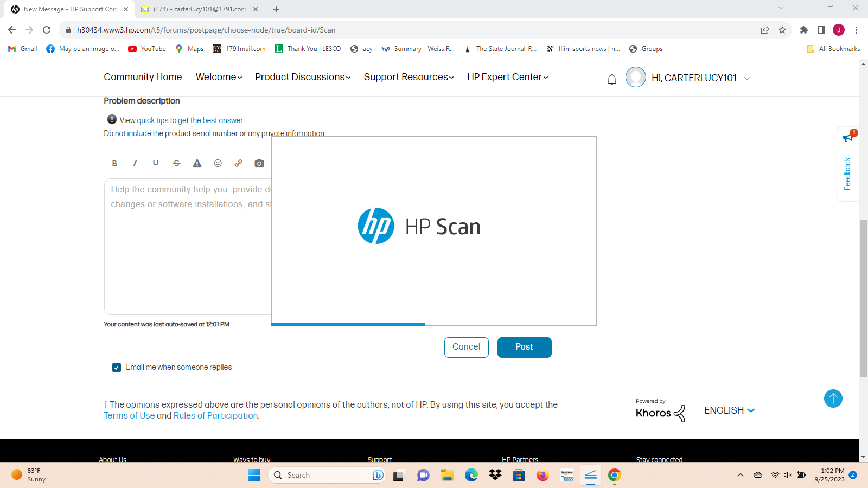Open the Chrome extensions puzzle icon
The height and width of the screenshot is (488, 868).
(x=804, y=30)
